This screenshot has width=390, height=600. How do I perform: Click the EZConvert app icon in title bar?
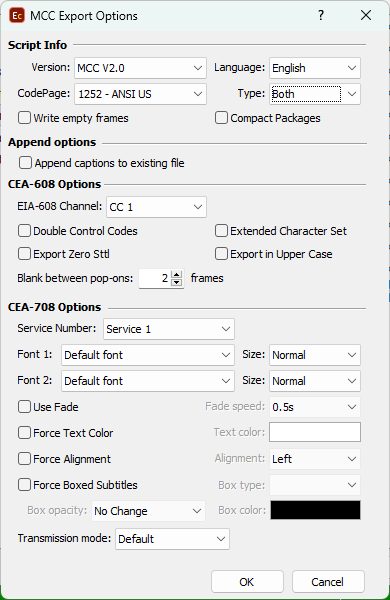[x=17, y=16]
